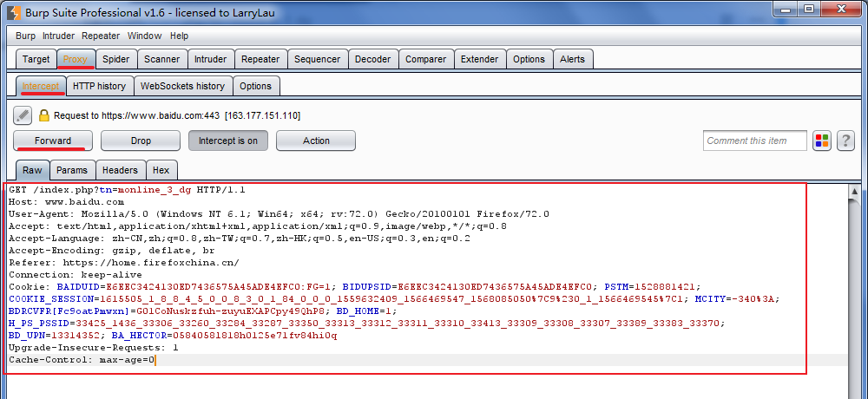Open the Action menu button
This screenshot has height=399, width=868.
click(x=316, y=141)
